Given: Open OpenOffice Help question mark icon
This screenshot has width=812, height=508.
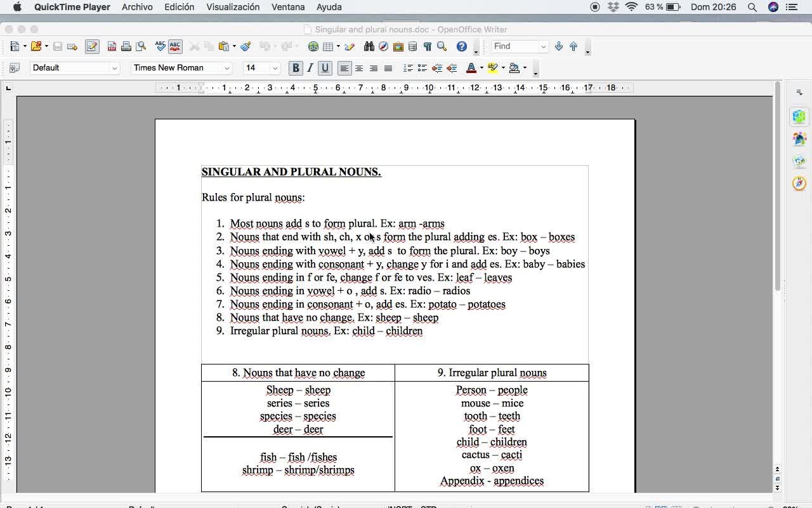Looking at the screenshot, I should [x=462, y=46].
